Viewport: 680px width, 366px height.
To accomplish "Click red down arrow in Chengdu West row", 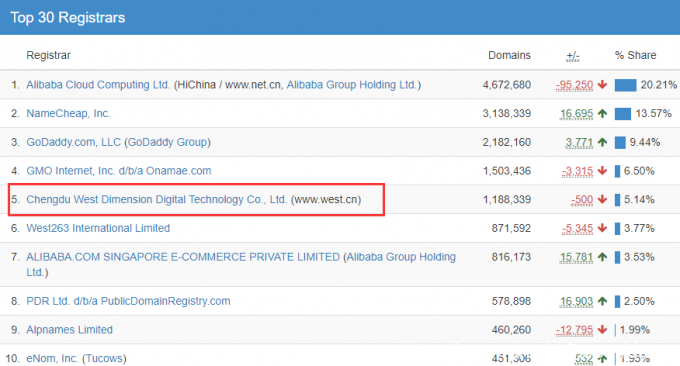I will [x=602, y=199].
